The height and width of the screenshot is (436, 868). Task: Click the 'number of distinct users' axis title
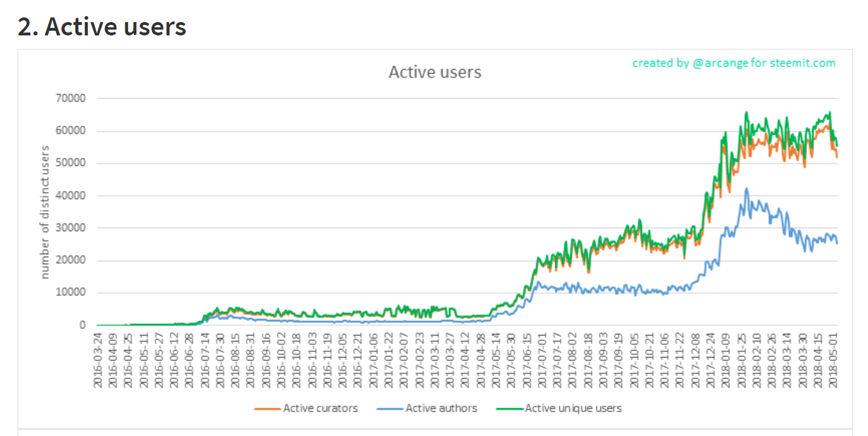(x=45, y=211)
